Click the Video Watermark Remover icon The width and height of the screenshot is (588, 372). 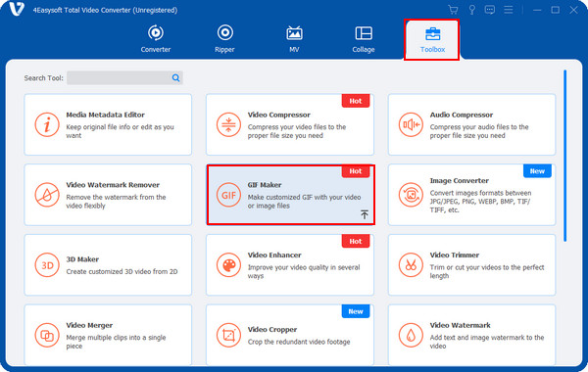[47, 195]
